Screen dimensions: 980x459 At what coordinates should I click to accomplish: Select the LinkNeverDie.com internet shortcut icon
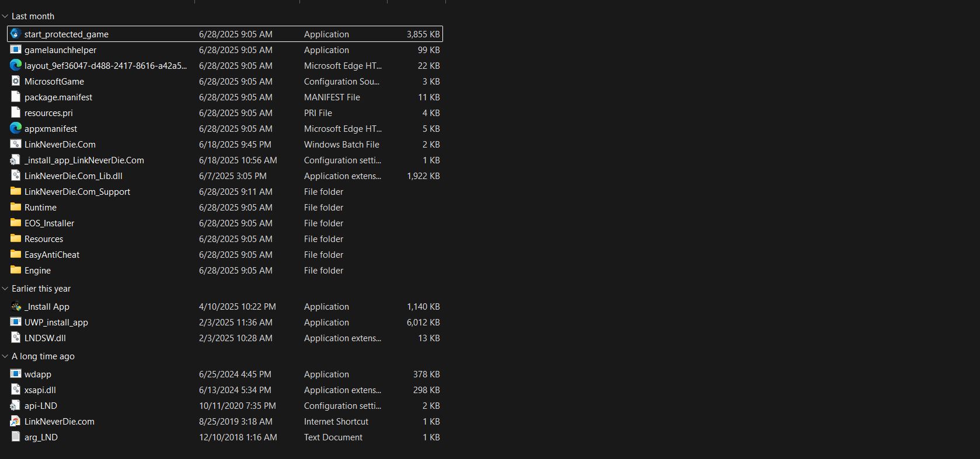(16, 421)
